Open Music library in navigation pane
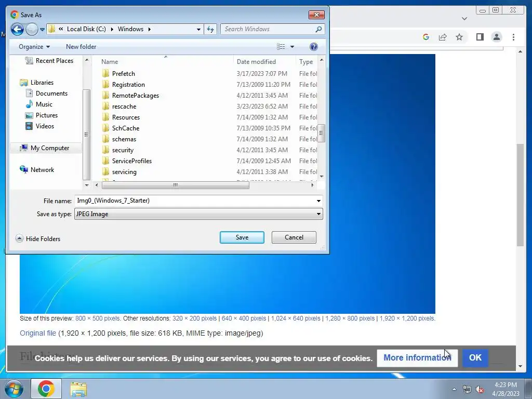Image resolution: width=532 pixels, height=399 pixels. 39,104
